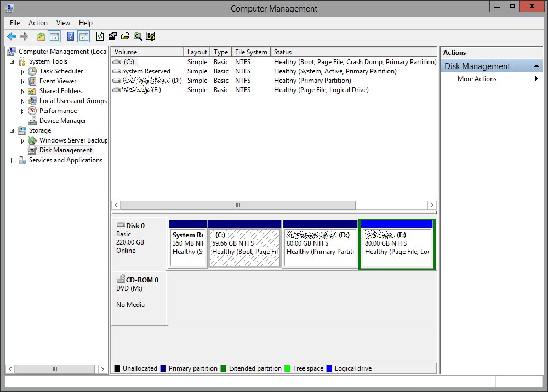The image size is (548, 392).
Task: Sort by the File System column header
Action: [251, 52]
